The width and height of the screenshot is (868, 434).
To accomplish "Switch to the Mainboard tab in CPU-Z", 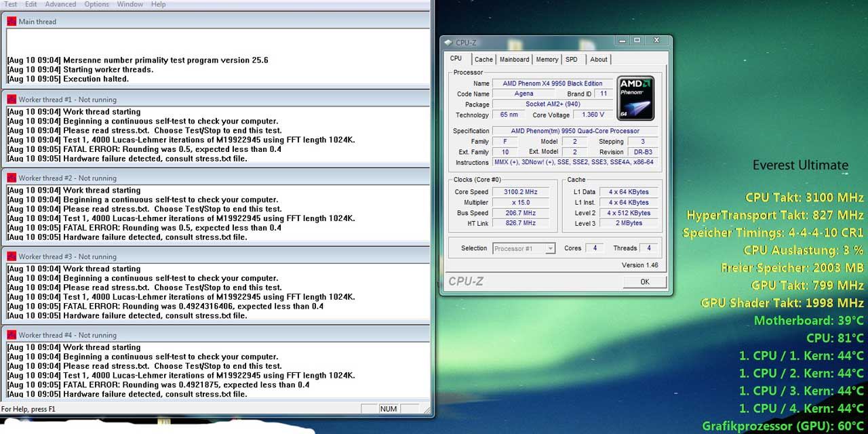I will 515,60.
